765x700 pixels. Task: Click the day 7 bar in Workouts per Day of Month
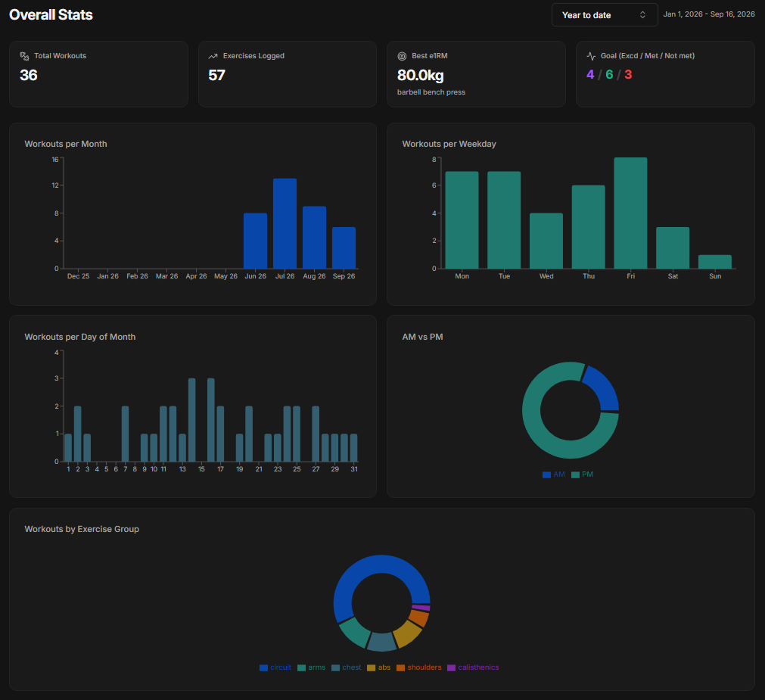pos(126,434)
